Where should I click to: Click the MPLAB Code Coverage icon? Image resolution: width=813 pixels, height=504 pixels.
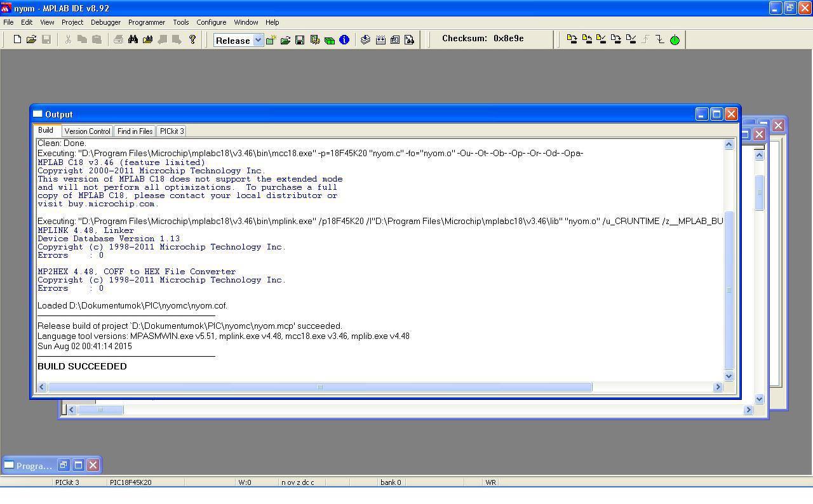click(409, 40)
